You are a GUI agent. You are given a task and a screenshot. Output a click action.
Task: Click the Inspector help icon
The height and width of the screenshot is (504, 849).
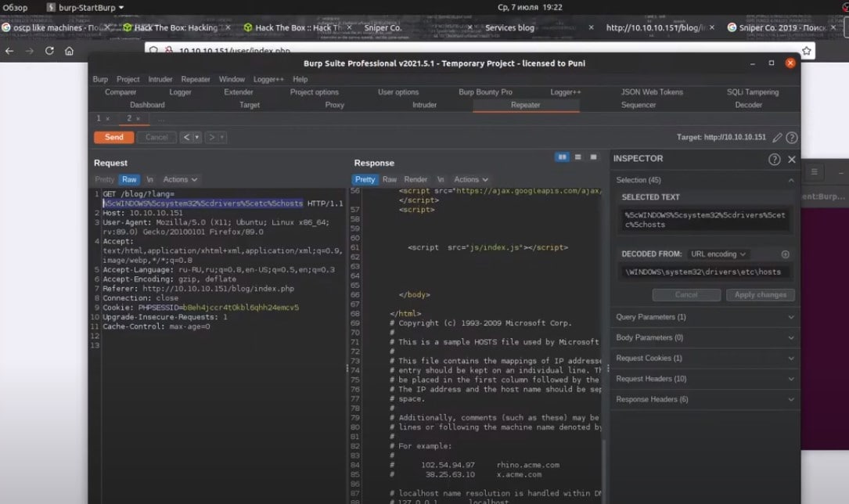(774, 159)
